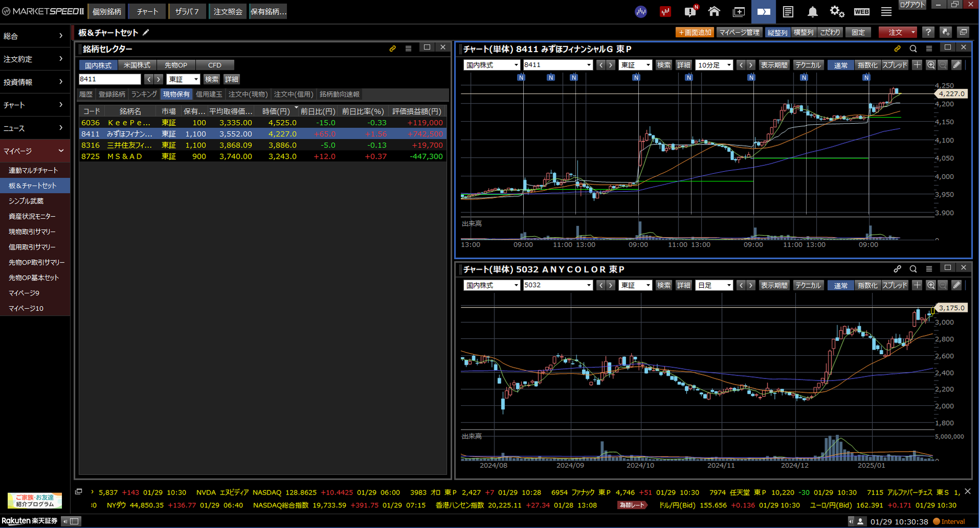Click the ticker pop-out window icon
Image resolution: width=980 pixels, height=528 pixels.
click(78, 491)
